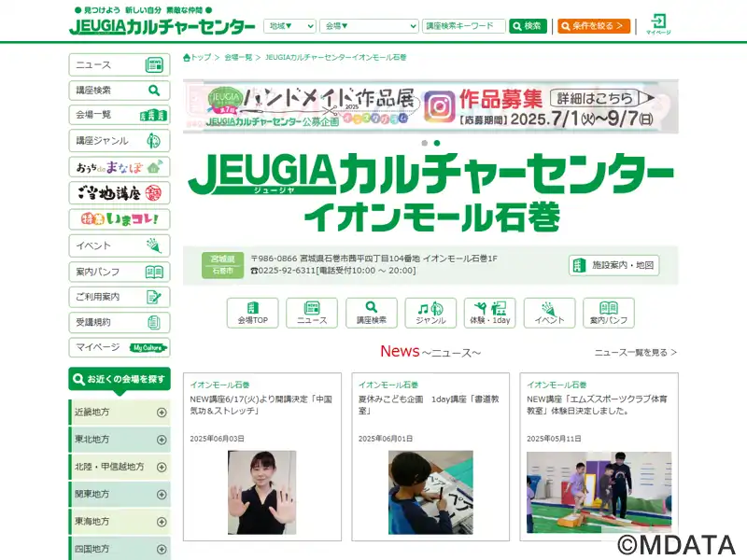The height and width of the screenshot is (560, 747).
Task: Expand the 東北地方 region list
Action: tap(120, 440)
